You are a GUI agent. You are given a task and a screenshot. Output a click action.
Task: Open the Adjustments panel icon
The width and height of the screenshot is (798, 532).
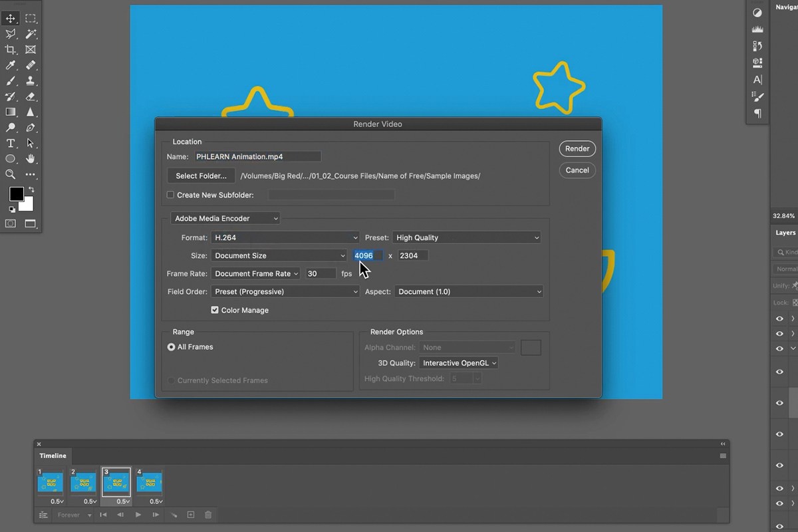(757, 13)
